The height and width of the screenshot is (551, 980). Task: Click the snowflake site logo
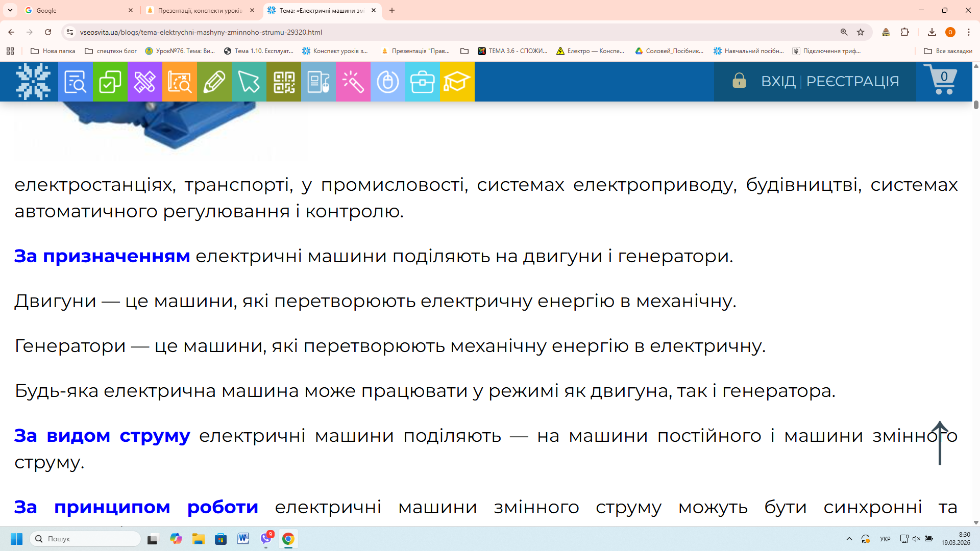click(33, 82)
